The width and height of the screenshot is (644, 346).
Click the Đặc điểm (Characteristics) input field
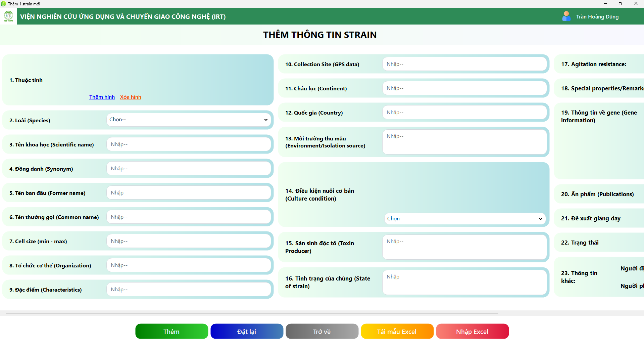point(189,290)
